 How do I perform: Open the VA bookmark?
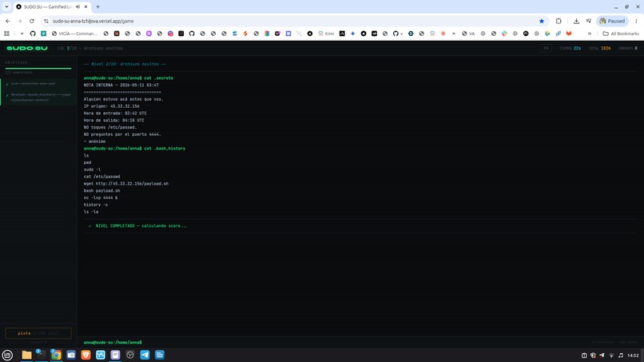[468, 34]
